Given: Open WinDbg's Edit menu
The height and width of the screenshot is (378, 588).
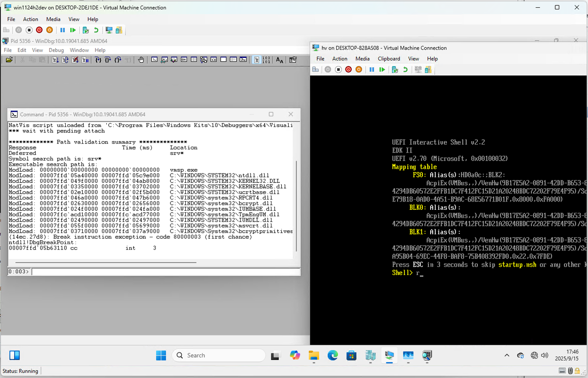Looking at the screenshot, I should pos(22,50).
